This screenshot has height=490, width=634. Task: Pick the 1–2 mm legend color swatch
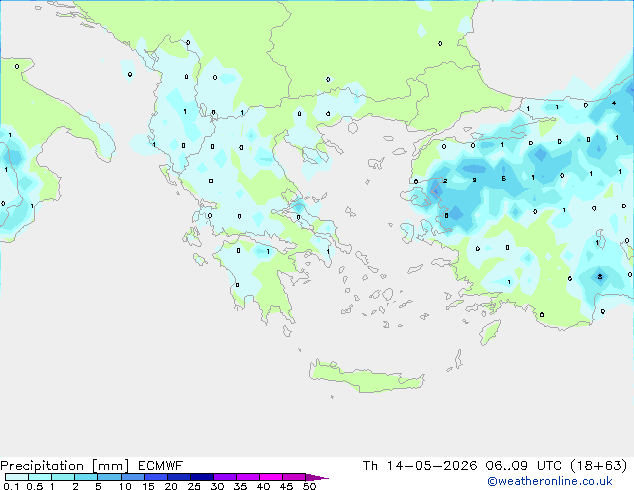pyautogui.click(x=63, y=477)
